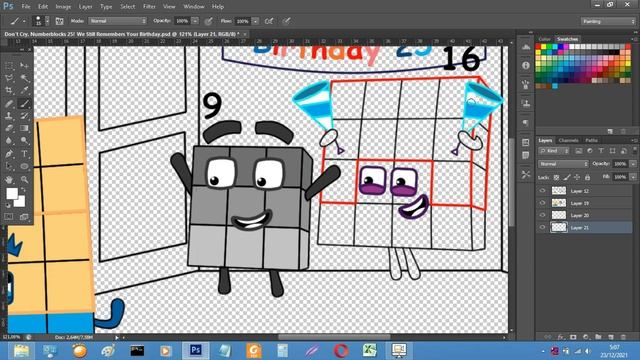The image size is (640, 360).
Task: Select the Rectangular Marquee tool
Action: point(9,65)
